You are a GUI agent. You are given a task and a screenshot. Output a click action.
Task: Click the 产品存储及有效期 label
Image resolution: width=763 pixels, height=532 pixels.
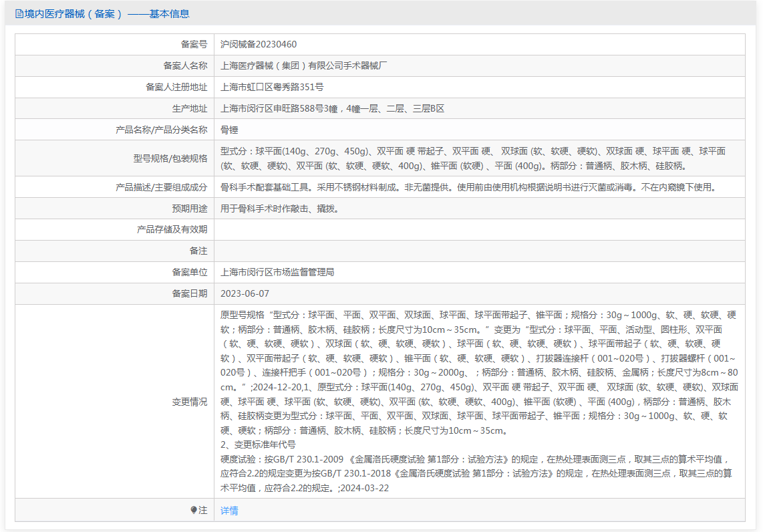[172, 229]
